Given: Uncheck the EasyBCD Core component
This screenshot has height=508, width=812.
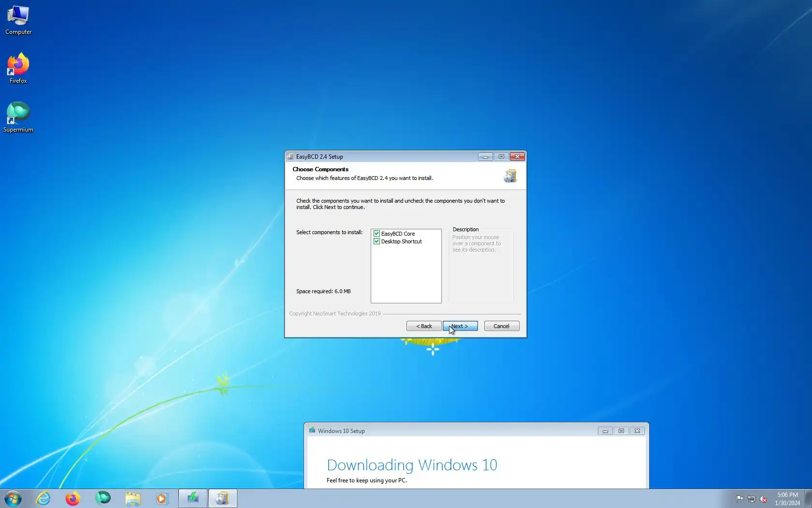Looking at the screenshot, I should (377, 234).
